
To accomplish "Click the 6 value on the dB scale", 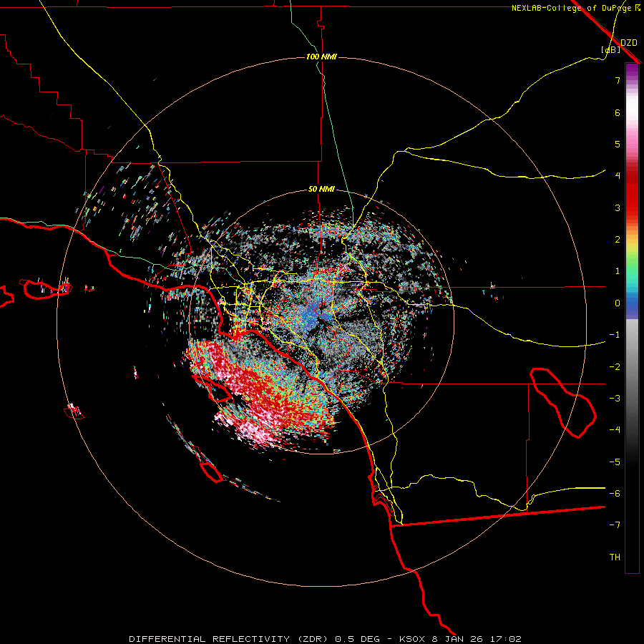I will click(618, 112).
